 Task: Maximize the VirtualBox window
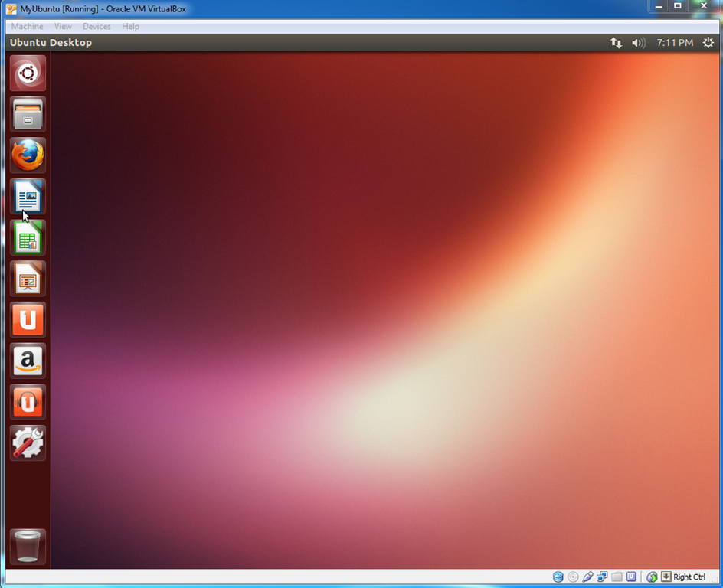678,6
